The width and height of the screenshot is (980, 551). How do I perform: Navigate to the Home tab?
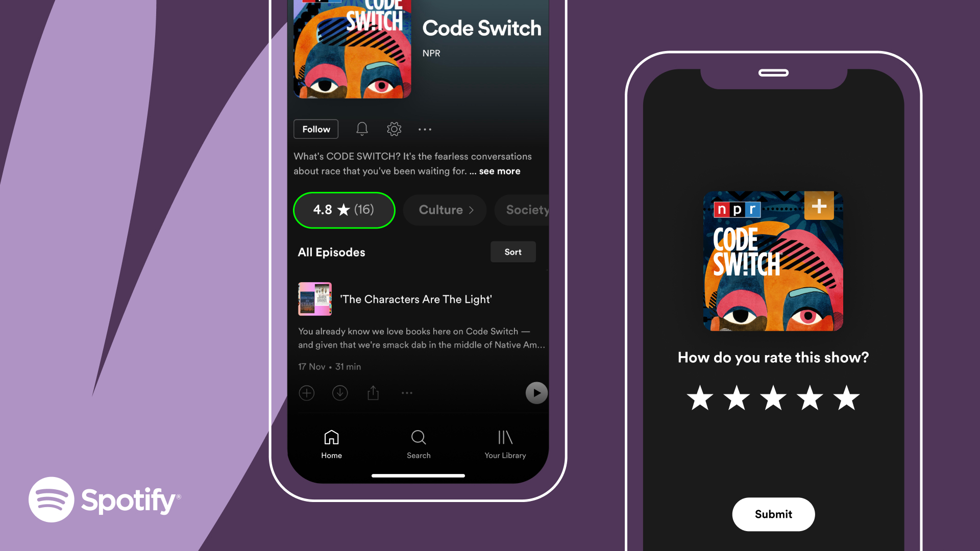(332, 444)
